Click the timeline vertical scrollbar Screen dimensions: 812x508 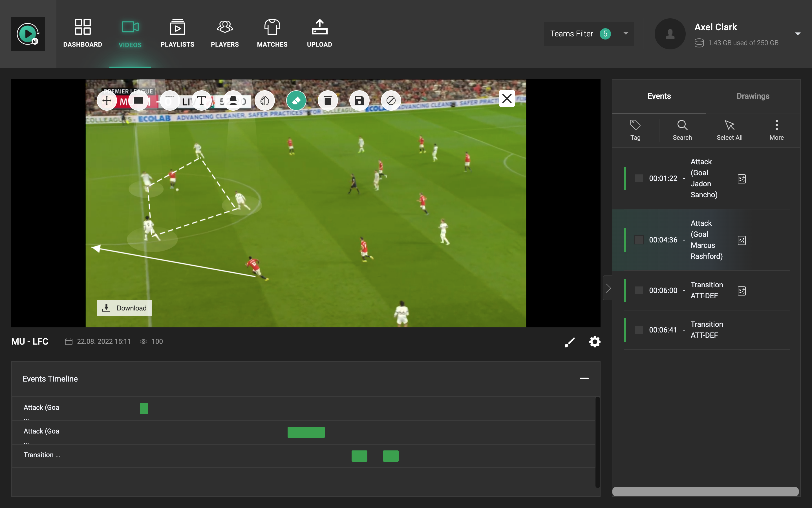tap(597, 442)
